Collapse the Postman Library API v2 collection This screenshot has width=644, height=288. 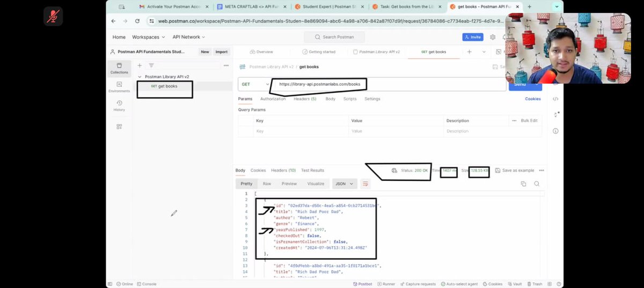tap(141, 77)
